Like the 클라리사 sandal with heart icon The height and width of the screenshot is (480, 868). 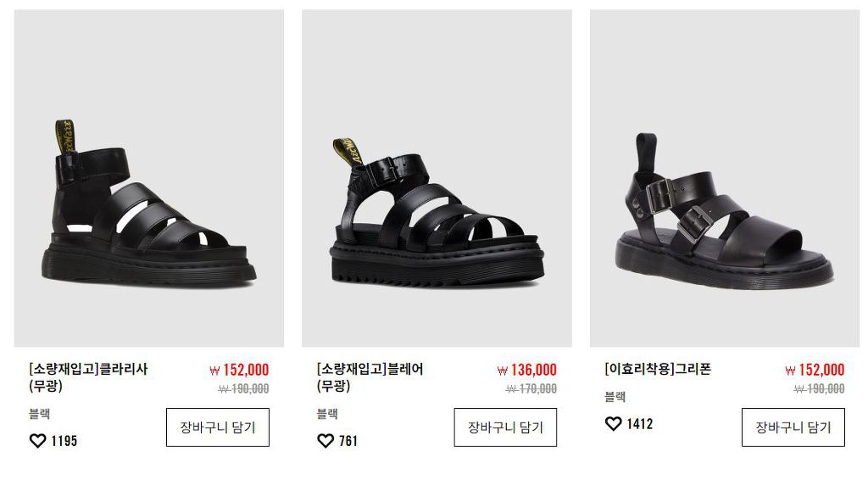(x=37, y=441)
